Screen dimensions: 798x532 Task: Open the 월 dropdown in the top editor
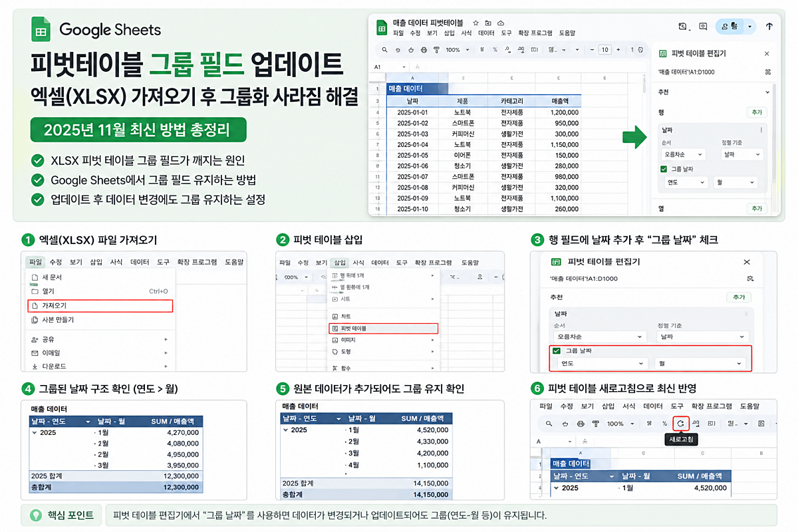tap(735, 182)
